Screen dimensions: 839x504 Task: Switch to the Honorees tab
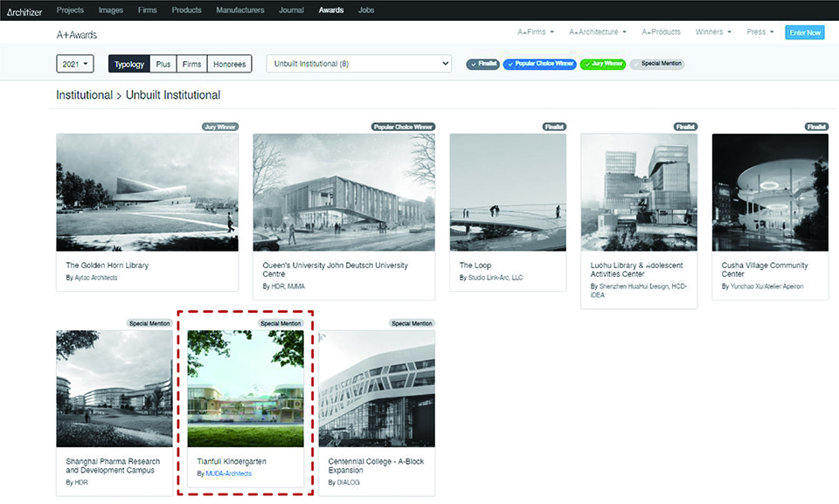229,64
